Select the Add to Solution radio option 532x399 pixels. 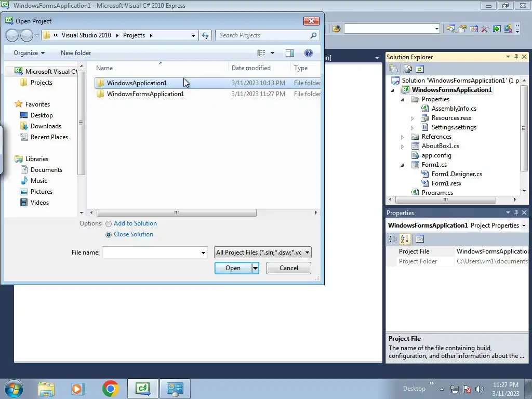[x=109, y=224]
